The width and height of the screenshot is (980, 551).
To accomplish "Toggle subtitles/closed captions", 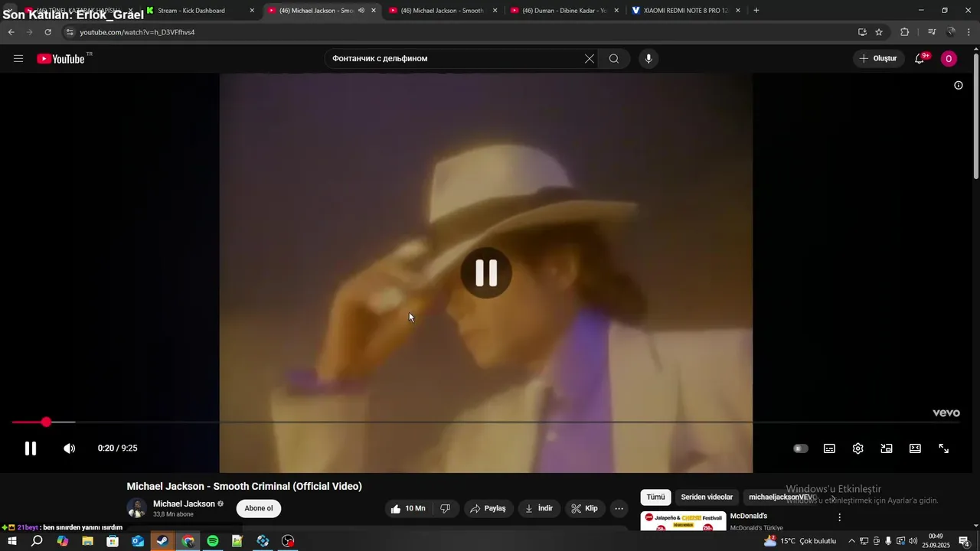I will (829, 448).
